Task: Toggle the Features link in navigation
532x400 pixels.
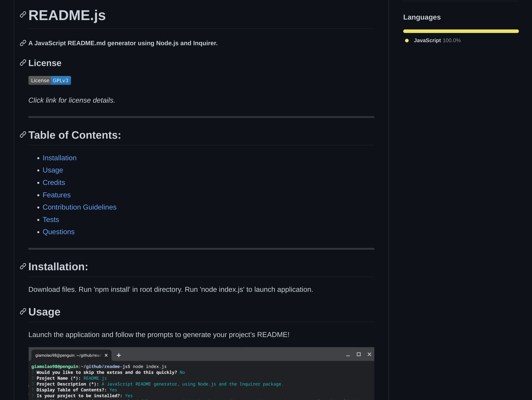Action: pos(56,195)
